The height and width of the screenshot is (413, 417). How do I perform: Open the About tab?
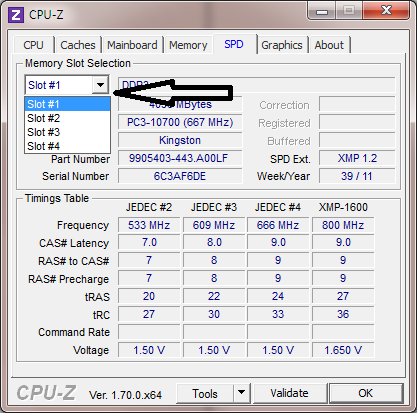329,45
